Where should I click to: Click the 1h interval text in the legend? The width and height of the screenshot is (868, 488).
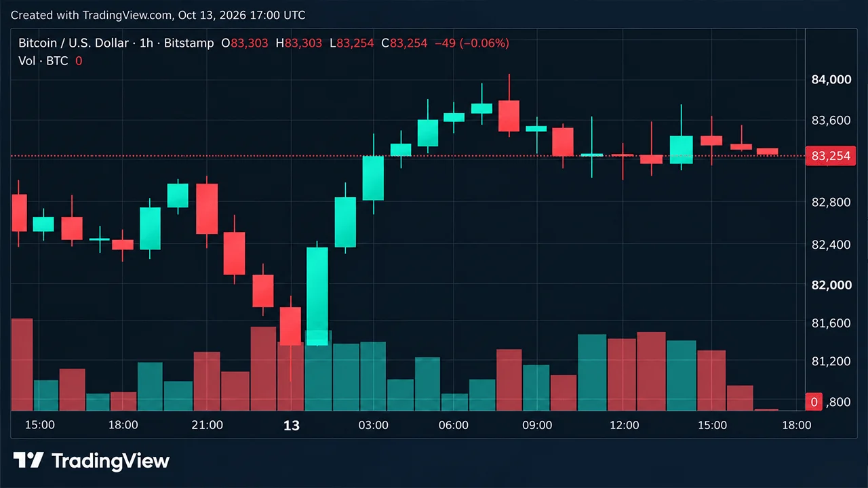[146, 43]
